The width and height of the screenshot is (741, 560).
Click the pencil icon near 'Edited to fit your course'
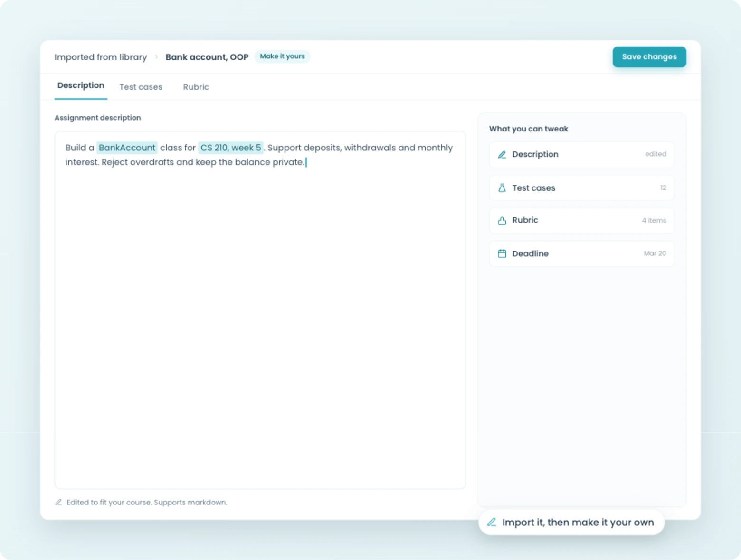pos(58,502)
